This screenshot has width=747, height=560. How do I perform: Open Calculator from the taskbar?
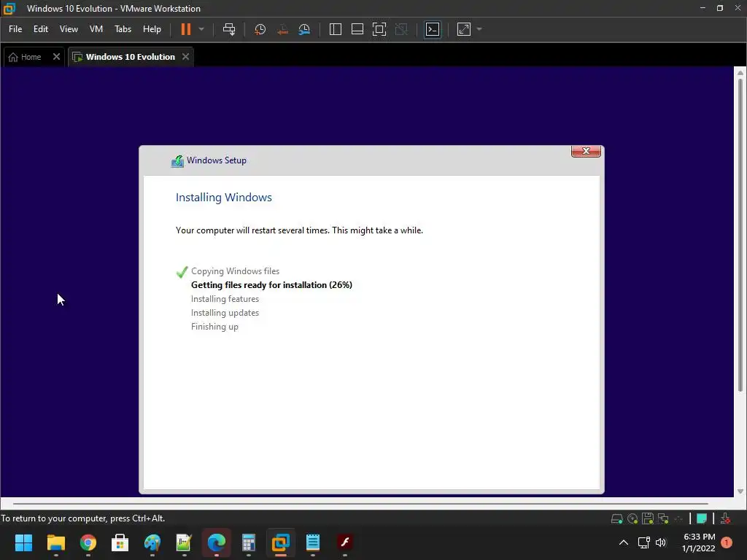pyautogui.click(x=249, y=542)
